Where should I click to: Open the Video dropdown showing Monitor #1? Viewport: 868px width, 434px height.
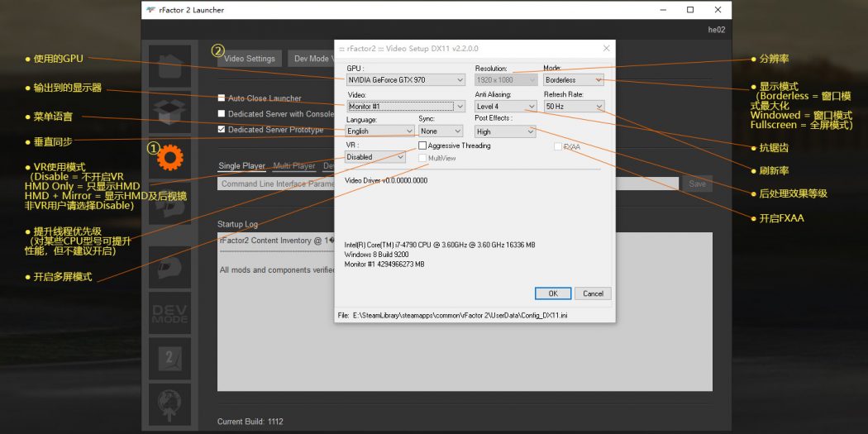[x=406, y=107]
